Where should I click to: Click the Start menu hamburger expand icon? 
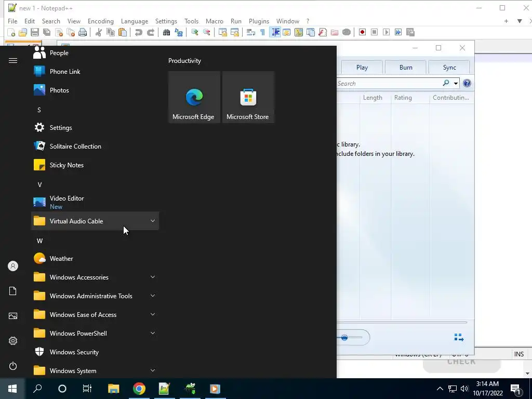coord(13,61)
